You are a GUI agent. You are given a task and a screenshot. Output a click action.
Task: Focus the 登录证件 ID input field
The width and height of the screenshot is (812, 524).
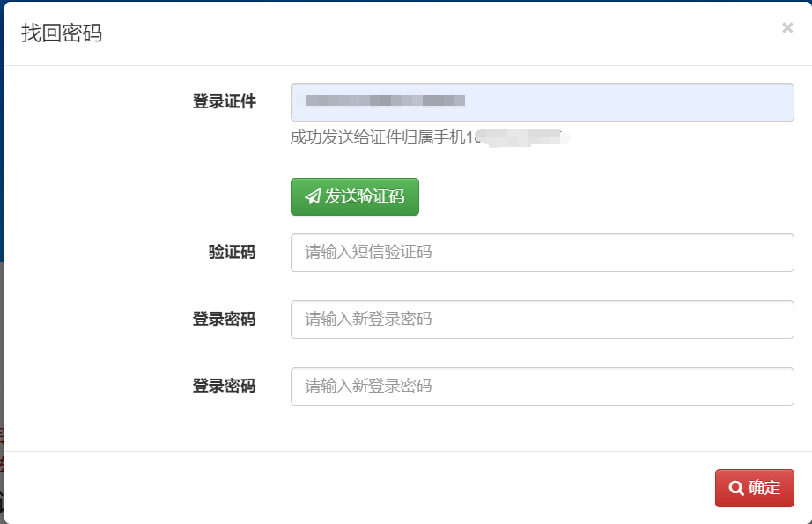click(543, 102)
